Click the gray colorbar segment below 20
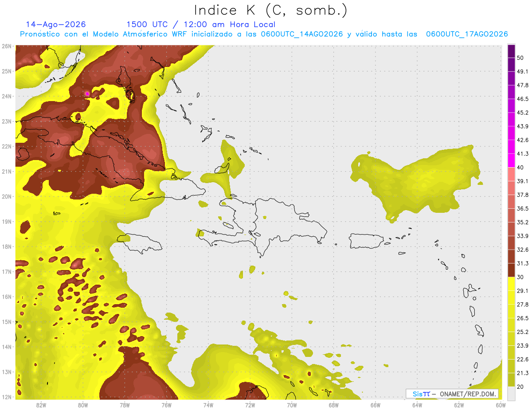The height and width of the screenshot is (411, 532). pyautogui.click(x=511, y=393)
